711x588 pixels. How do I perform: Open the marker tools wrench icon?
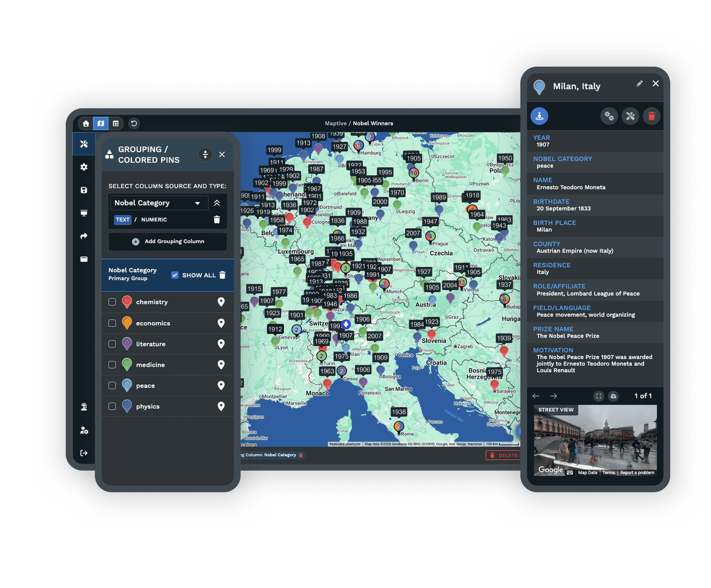[630, 116]
